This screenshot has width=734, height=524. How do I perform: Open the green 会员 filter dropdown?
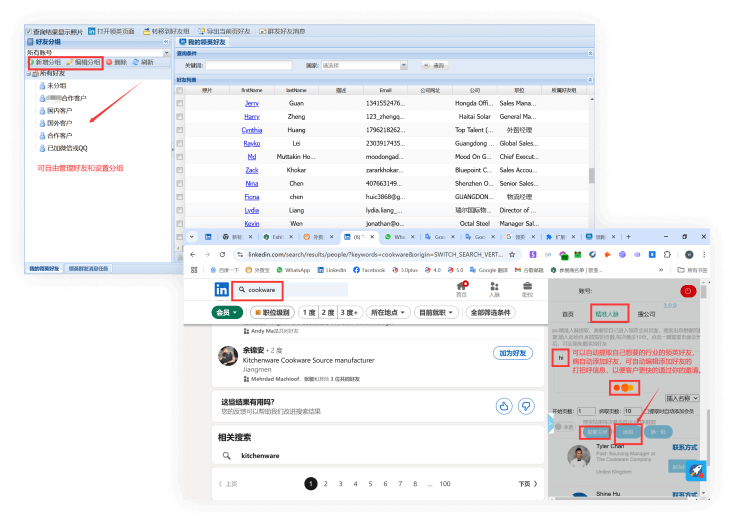(x=227, y=312)
